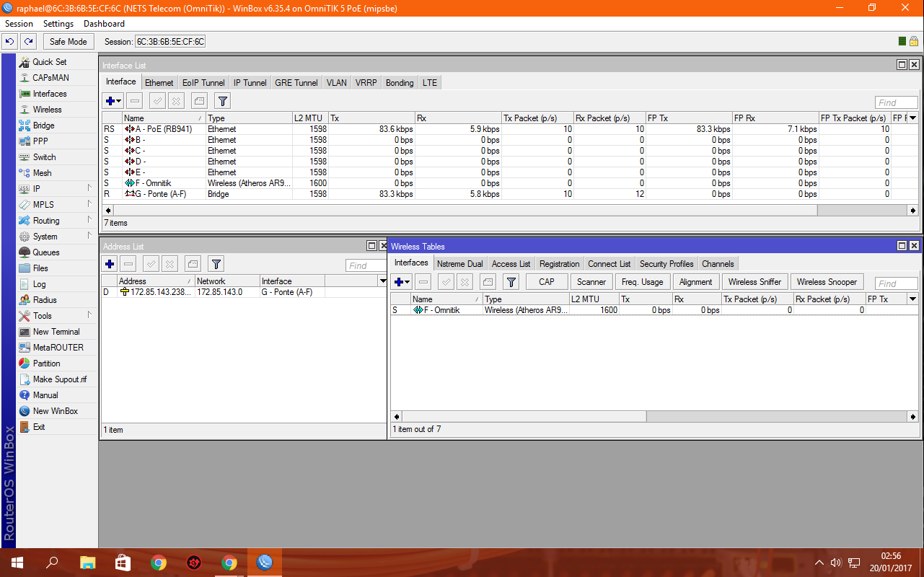Open the add dropdown in Wireless Tables
This screenshot has height=577, width=924.
point(402,282)
